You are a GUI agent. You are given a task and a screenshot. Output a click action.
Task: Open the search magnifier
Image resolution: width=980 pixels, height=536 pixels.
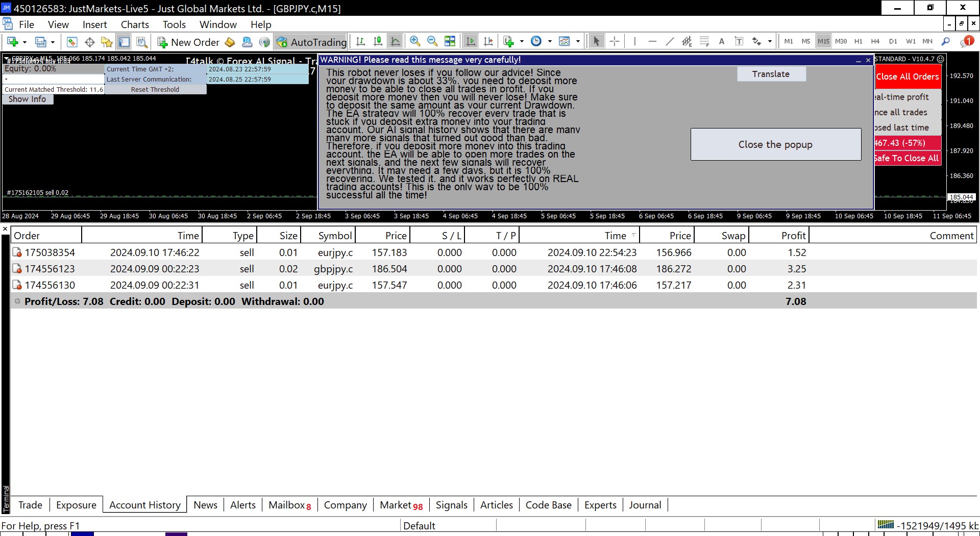(x=946, y=42)
